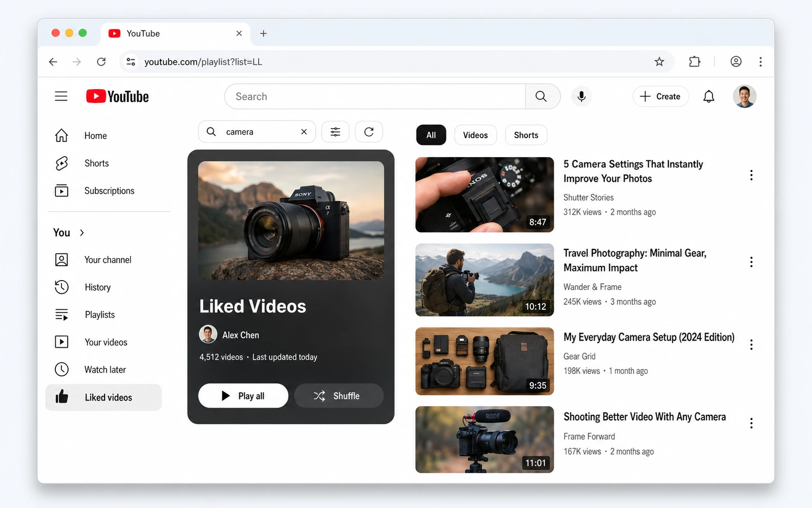The width and height of the screenshot is (812, 508).
Task: Open the account avatar menu
Action: 744,96
